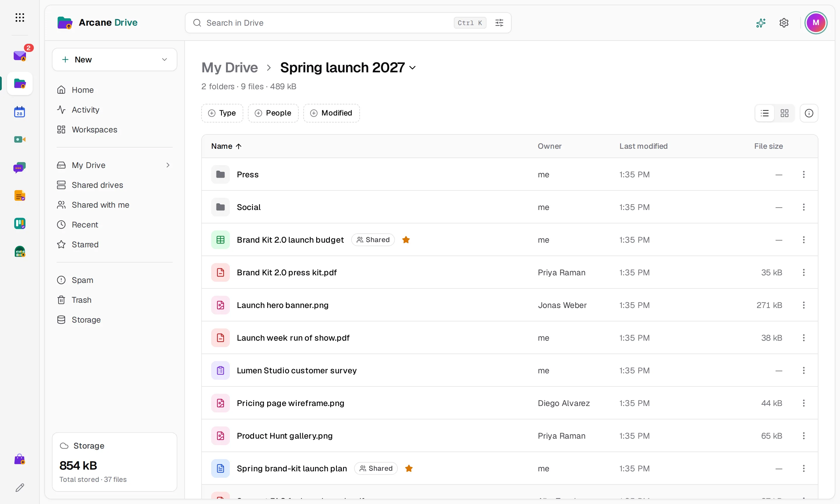Open the Type filter
Screen dimensions: 840x504
point(222,113)
